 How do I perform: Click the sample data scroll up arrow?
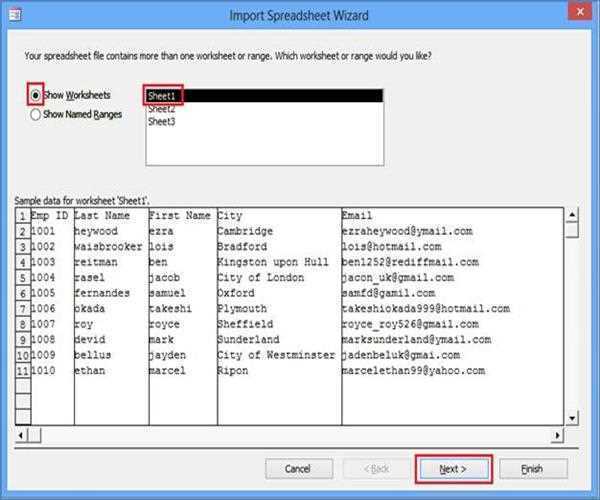pyautogui.click(x=572, y=214)
